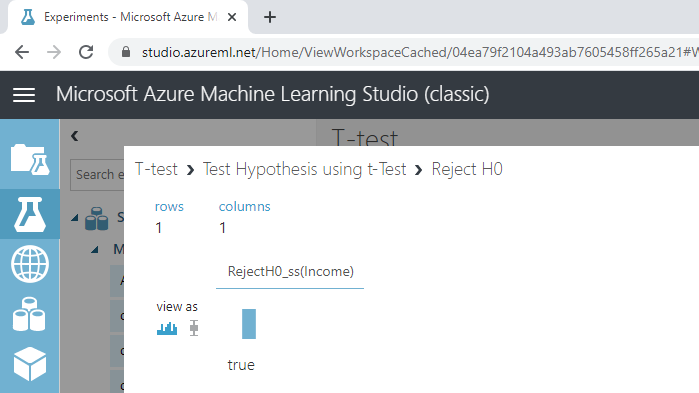Open the Trained Models cube icon
Image resolution: width=699 pixels, height=393 pixels.
(x=30, y=364)
